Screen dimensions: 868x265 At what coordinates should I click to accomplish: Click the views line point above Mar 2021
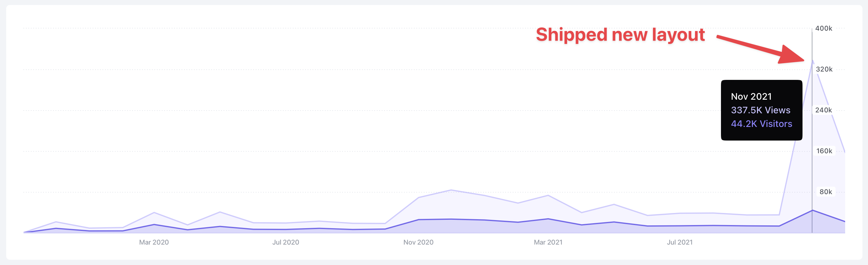pyautogui.click(x=548, y=195)
